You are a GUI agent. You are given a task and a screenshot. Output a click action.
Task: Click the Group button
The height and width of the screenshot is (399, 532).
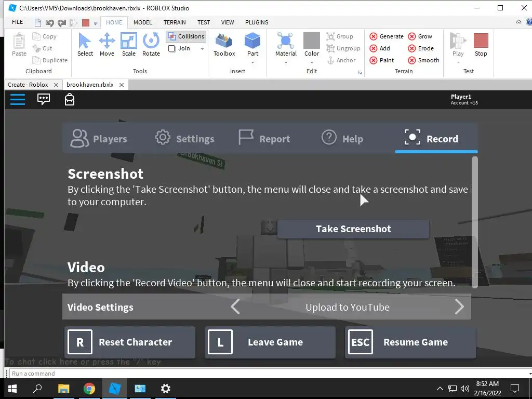(x=340, y=36)
